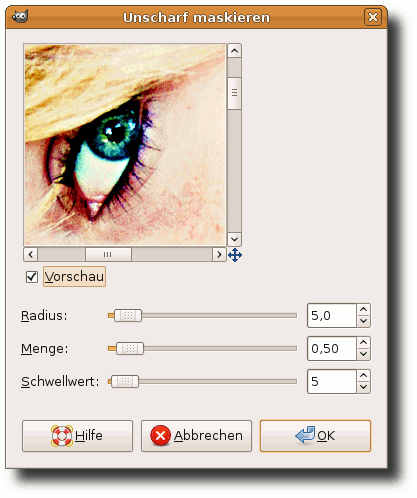Image resolution: width=417 pixels, height=498 pixels.
Task: Click the Vorschau label to toggle preview
Action: tap(74, 277)
